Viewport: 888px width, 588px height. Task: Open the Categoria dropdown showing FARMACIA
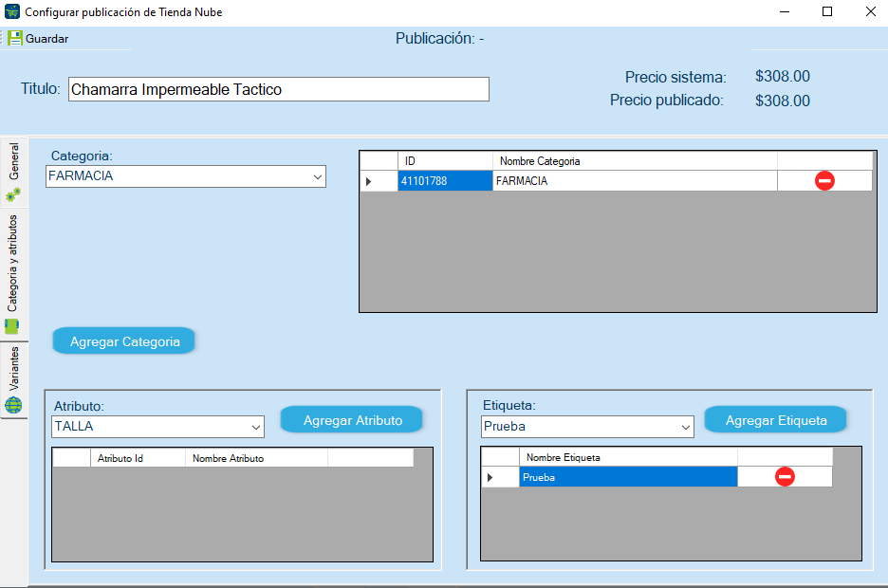click(186, 176)
